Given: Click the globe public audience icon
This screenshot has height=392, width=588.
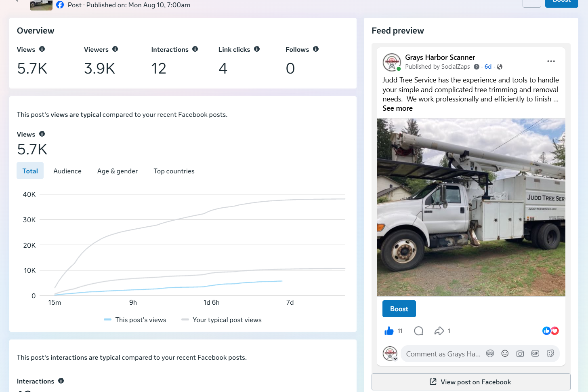Looking at the screenshot, I should (x=500, y=67).
